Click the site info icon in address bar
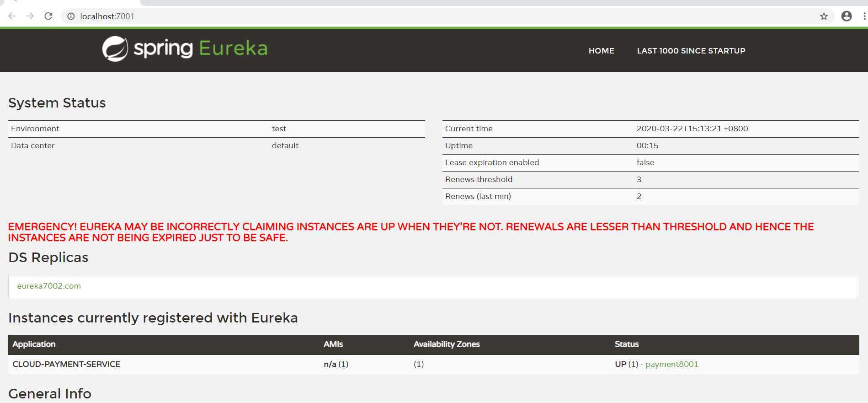Screen dimensions: 868x403 [71, 16]
